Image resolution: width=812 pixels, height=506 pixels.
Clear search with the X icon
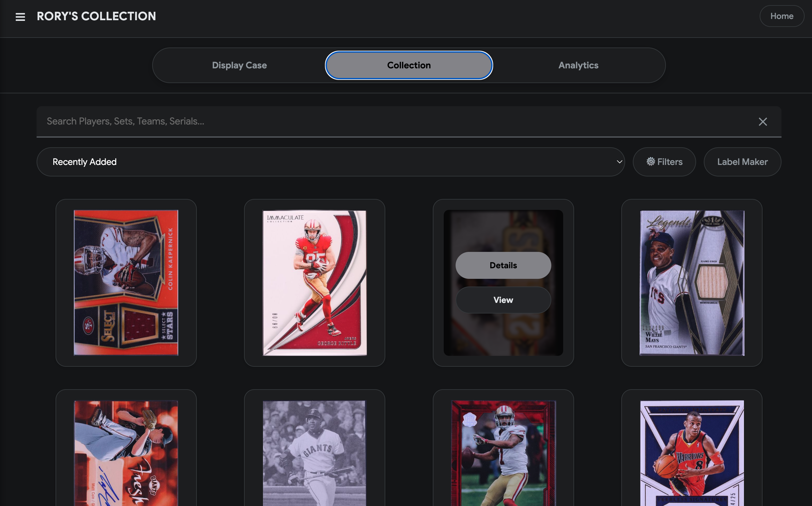click(x=763, y=122)
